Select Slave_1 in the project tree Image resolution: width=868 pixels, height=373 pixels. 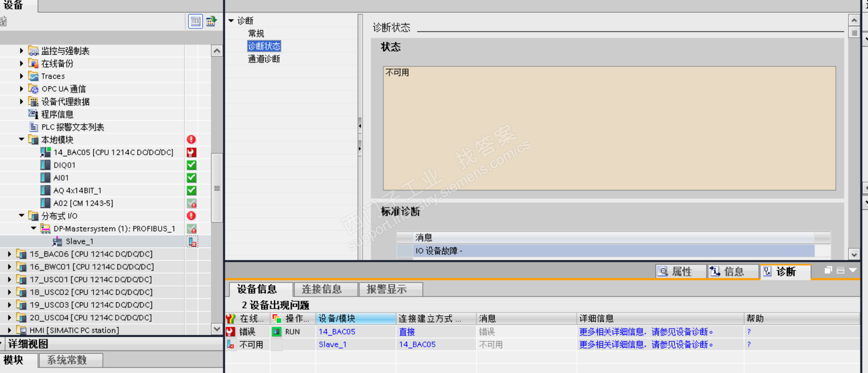[79, 241]
